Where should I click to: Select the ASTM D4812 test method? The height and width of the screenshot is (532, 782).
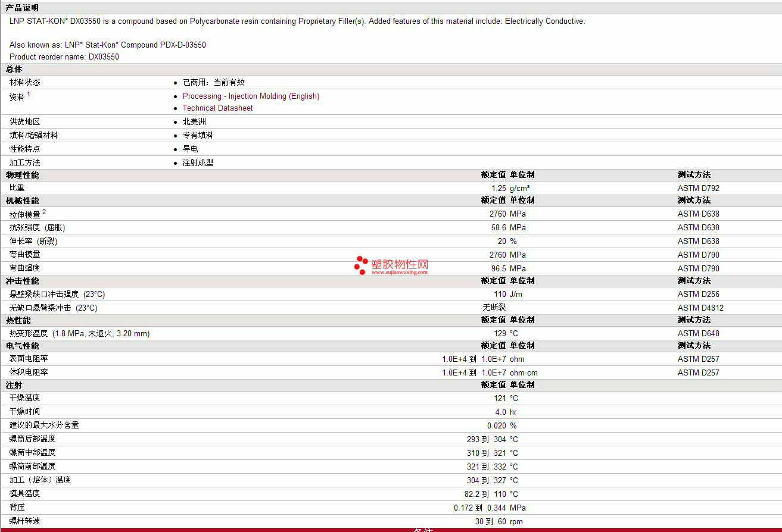(700, 308)
